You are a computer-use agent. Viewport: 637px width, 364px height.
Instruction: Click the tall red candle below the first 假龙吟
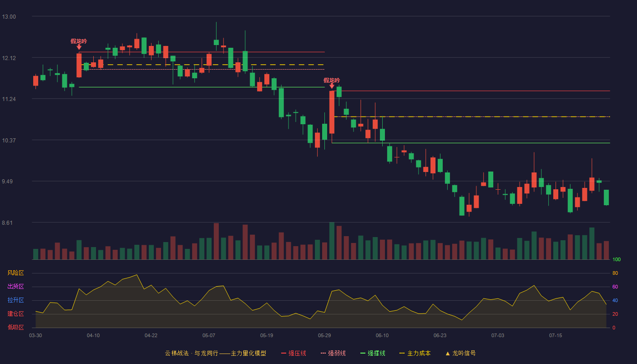click(x=79, y=65)
